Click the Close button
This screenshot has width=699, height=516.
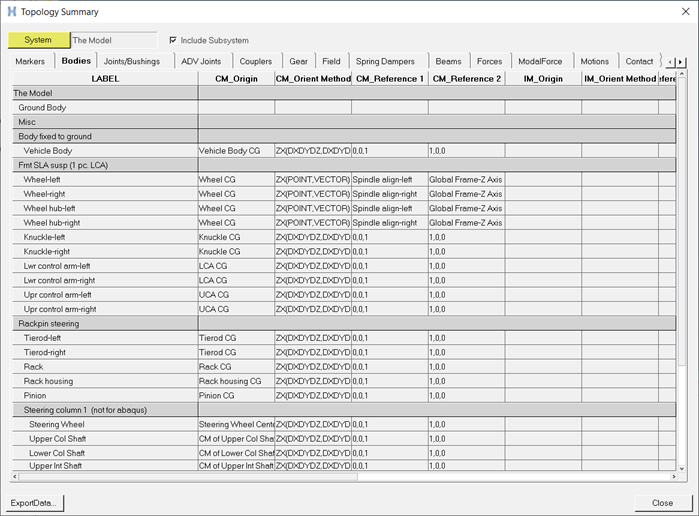click(662, 503)
